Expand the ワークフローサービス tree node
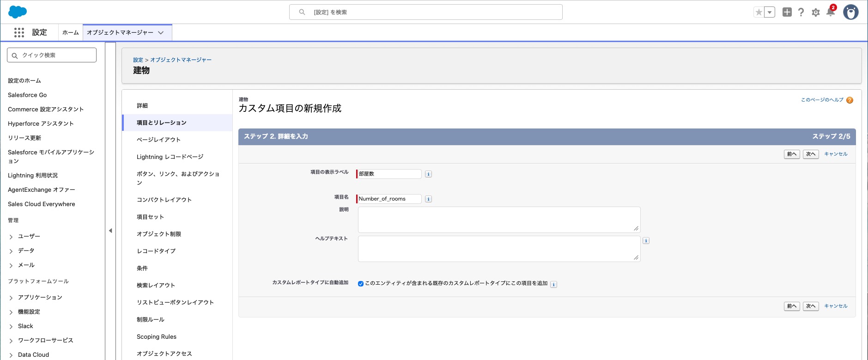Viewport: 868px width, 360px height. (x=11, y=341)
